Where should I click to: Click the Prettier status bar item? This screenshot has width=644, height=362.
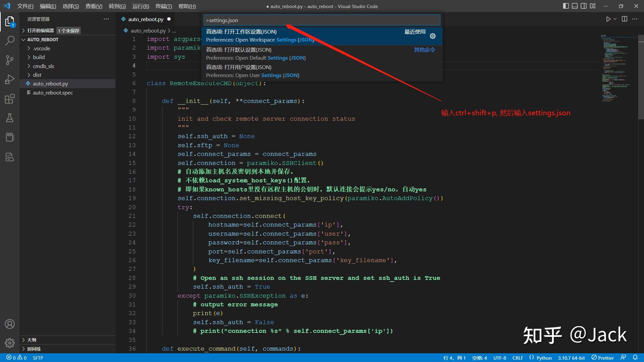pos(602,358)
